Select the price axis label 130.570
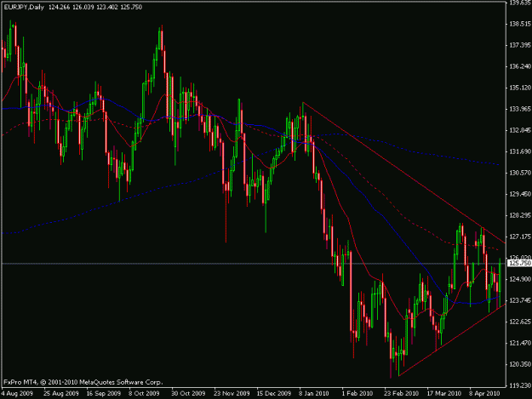Viewport: 532px width, 399px height. click(520, 173)
